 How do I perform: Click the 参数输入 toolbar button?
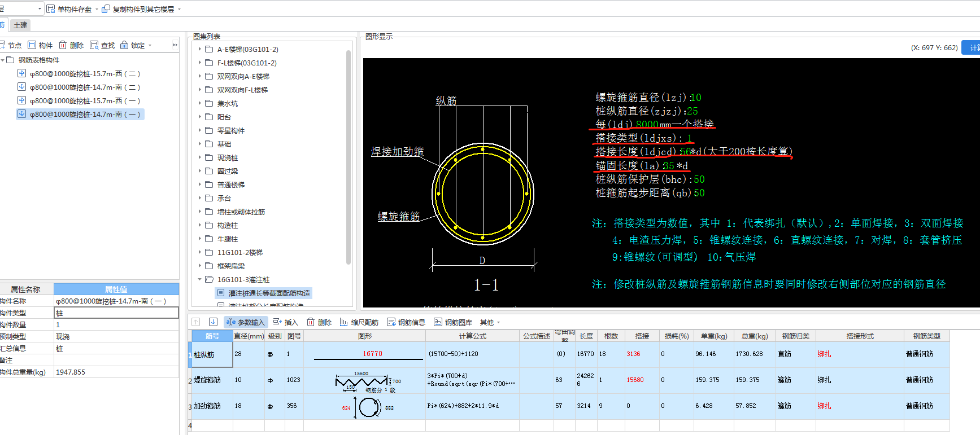[245, 322]
